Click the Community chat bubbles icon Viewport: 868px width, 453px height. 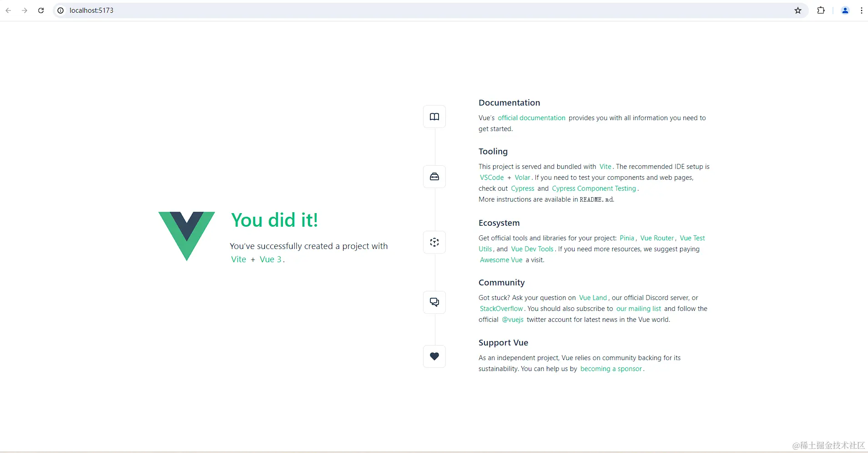(x=434, y=302)
